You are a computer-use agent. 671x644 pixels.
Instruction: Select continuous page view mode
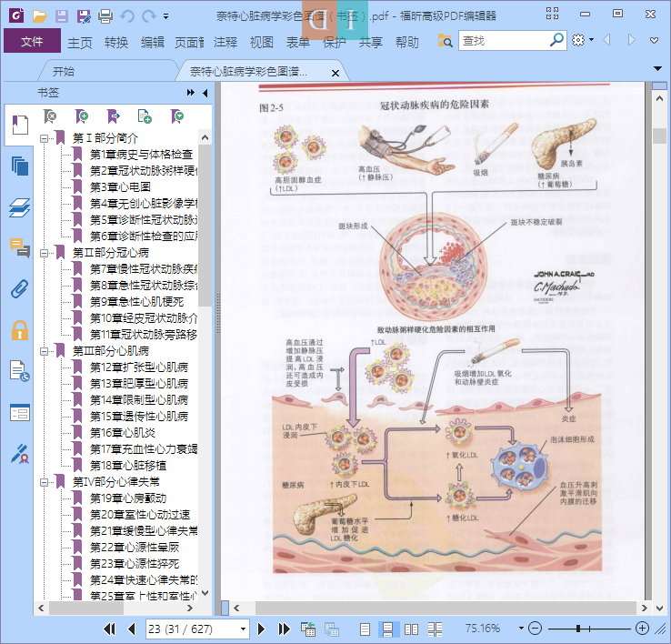coord(387,629)
